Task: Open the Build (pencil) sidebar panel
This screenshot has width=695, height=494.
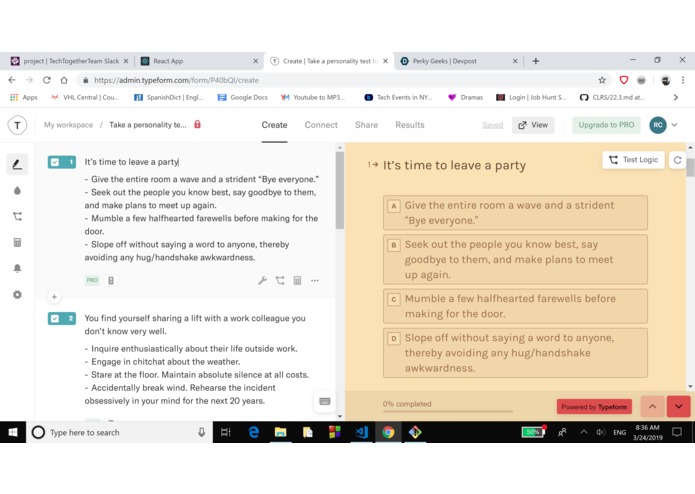Action: tap(17, 164)
